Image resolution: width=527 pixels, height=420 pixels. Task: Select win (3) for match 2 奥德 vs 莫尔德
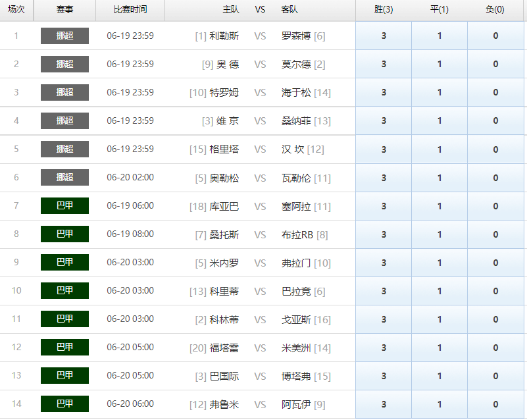point(384,64)
